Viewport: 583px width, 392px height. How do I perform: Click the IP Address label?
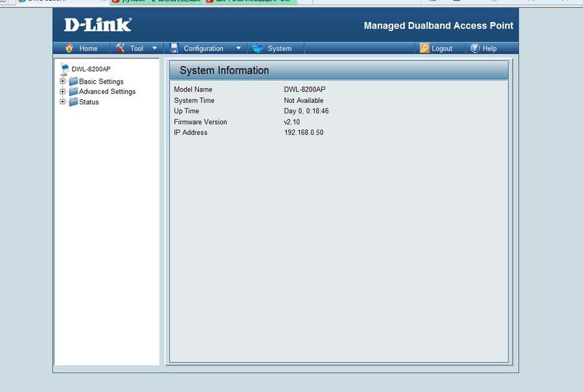(x=190, y=132)
